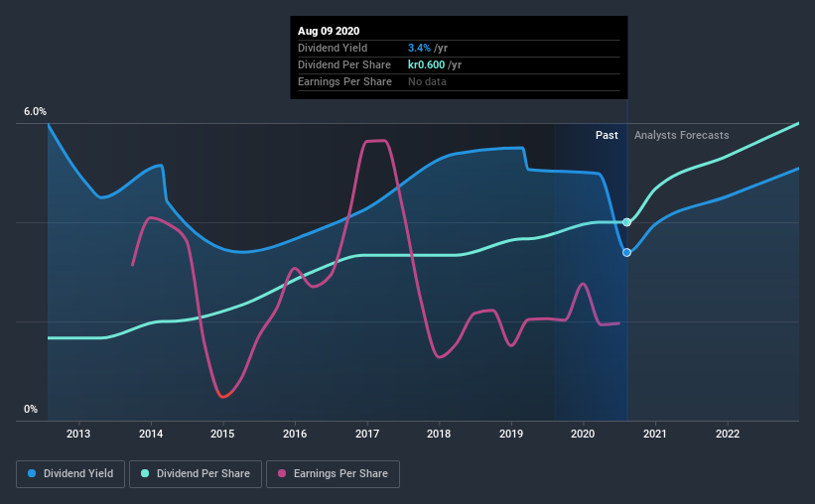Click the Aug 09 2020 tooltip date

(329, 31)
